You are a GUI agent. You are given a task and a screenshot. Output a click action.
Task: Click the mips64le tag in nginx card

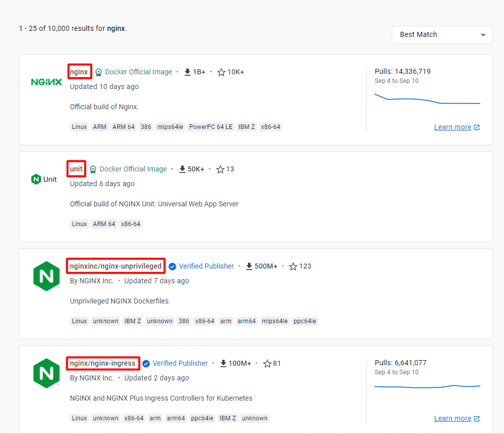[x=170, y=127]
